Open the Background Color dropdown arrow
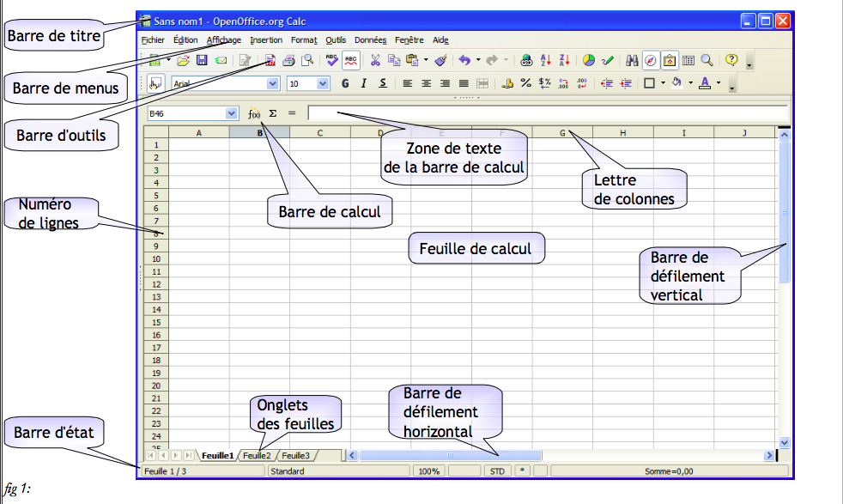Viewport: 843px width, 504px height. [691, 83]
